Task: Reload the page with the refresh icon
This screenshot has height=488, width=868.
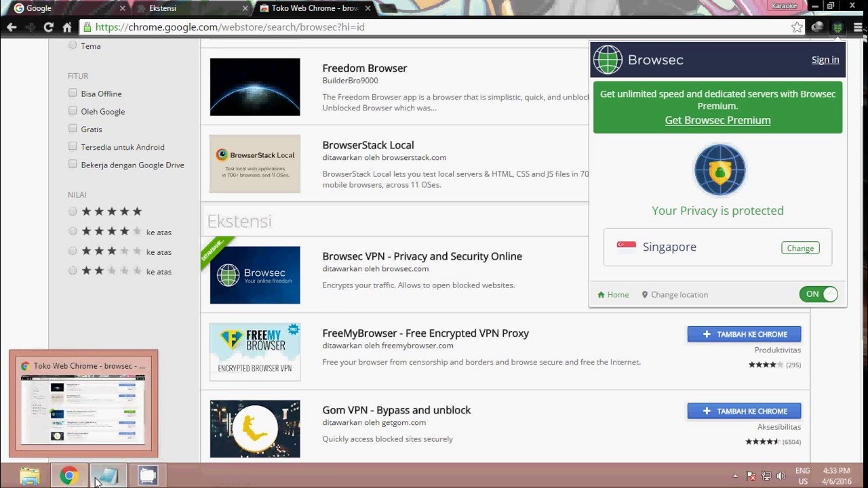Action: pos(48,27)
